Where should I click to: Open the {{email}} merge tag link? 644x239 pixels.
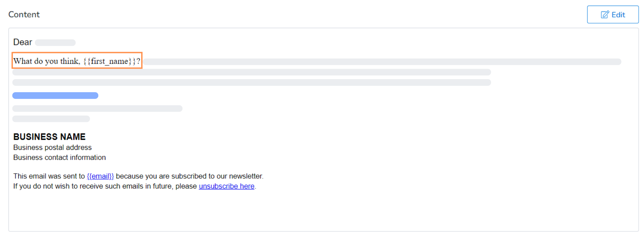pyautogui.click(x=100, y=176)
